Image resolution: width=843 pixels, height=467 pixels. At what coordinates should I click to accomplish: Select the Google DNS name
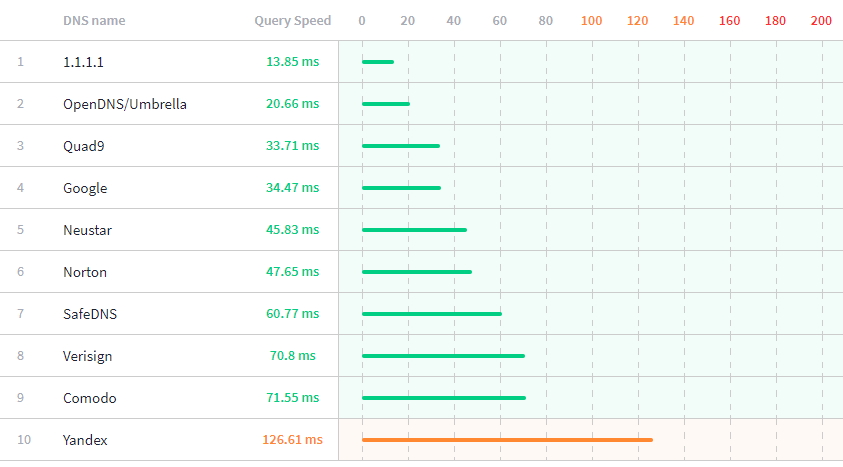85,188
